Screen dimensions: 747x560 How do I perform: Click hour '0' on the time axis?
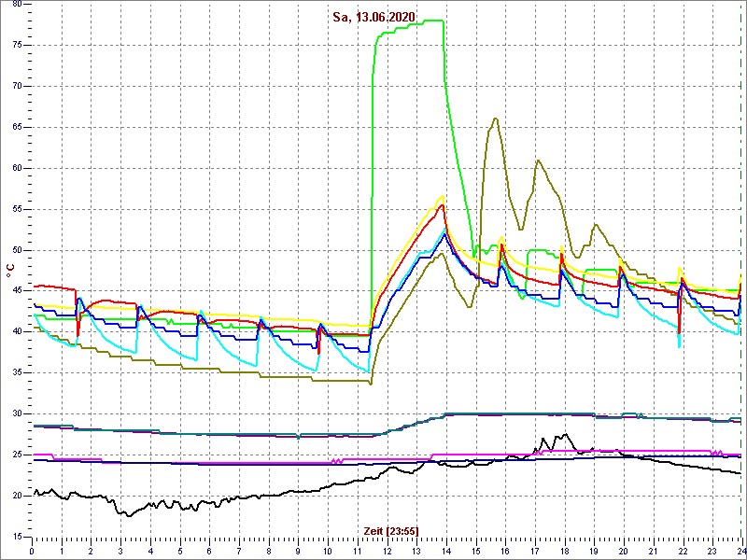(32, 550)
